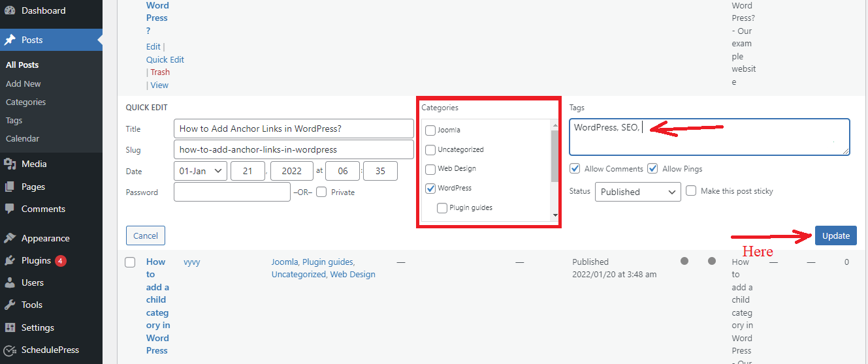Viewport: 868px width, 364px height.
Task: Click the Edit link for post
Action: click(153, 47)
